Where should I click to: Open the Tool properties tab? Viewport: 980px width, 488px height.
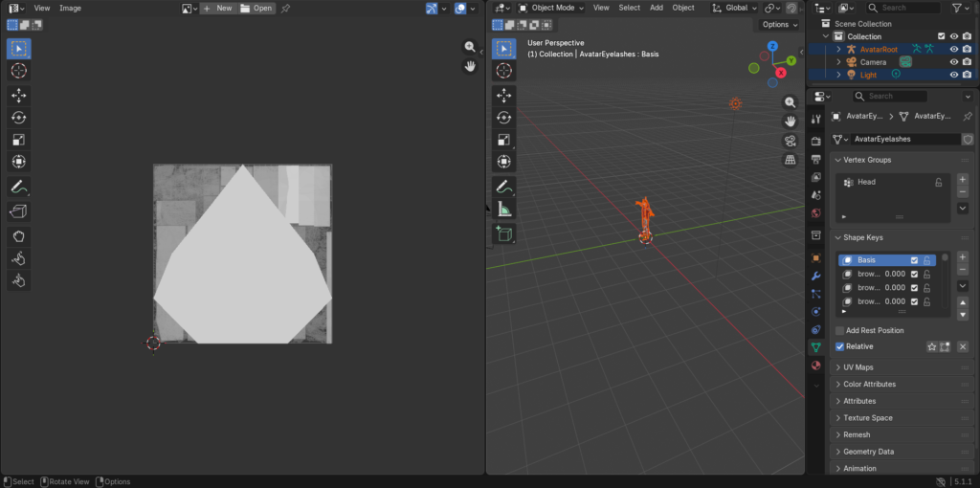pyautogui.click(x=815, y=120)
